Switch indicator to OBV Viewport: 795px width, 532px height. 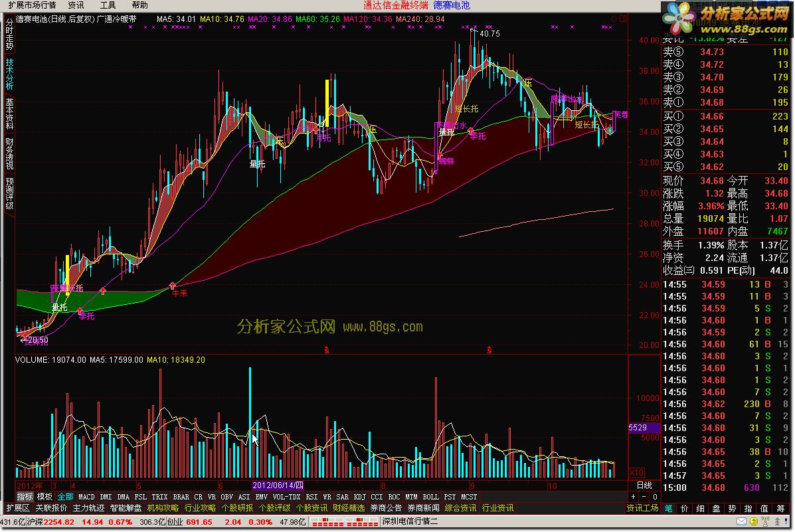tap(226, 497)
